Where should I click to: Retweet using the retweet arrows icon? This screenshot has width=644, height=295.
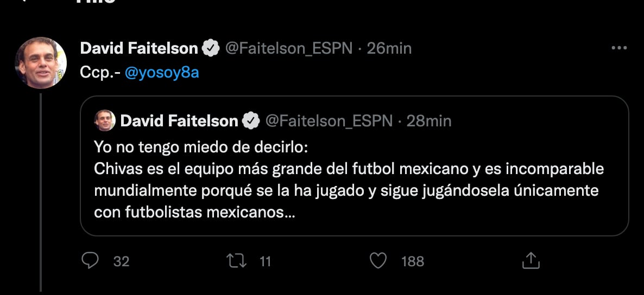(236, 261)
